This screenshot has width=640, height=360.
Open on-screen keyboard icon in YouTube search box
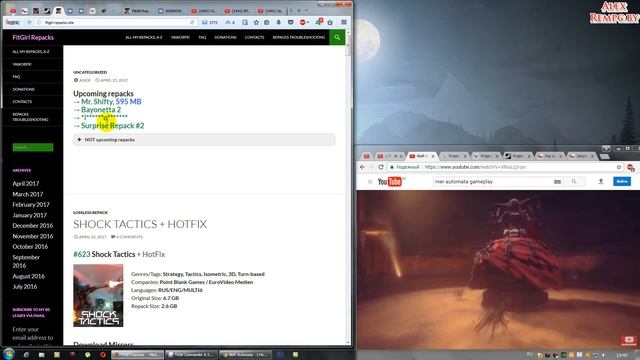tap(557, 182)
